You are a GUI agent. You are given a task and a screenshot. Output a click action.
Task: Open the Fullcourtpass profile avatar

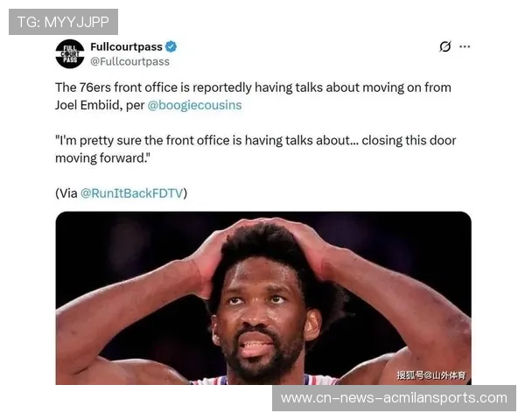(x=70, y=54)
